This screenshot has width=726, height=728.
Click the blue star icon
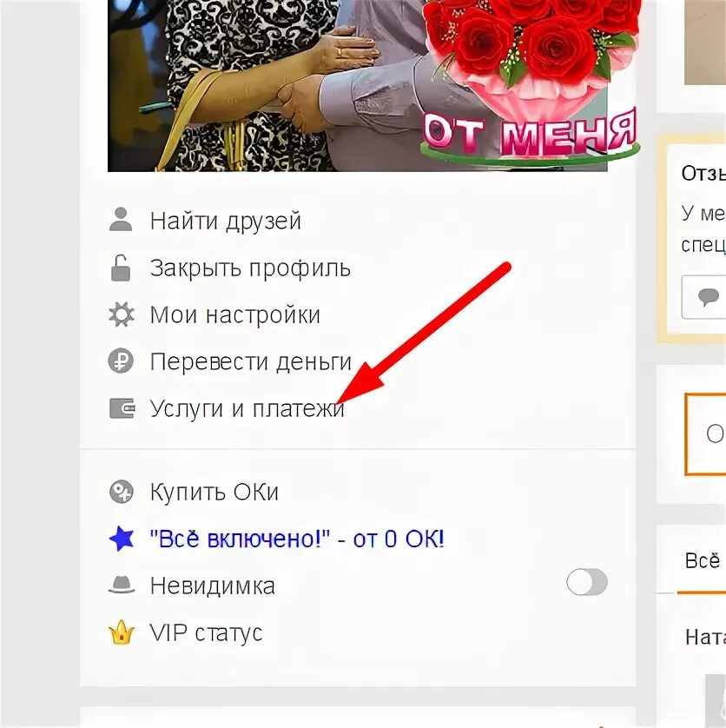122,539
